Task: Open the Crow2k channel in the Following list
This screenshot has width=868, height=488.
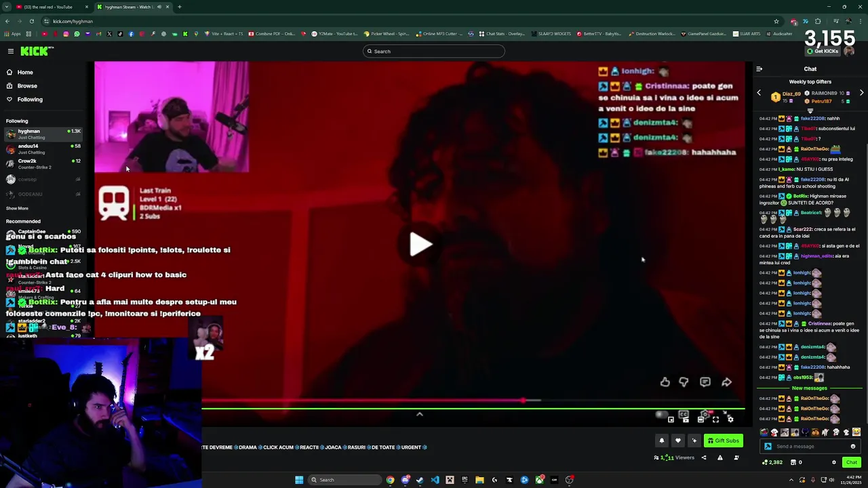Action: coord(43,164)
